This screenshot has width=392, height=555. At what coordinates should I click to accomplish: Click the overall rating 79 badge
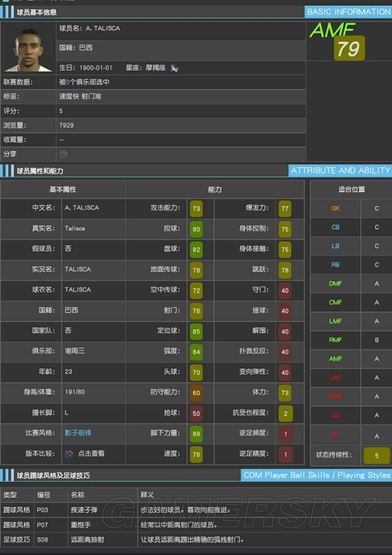349,48
